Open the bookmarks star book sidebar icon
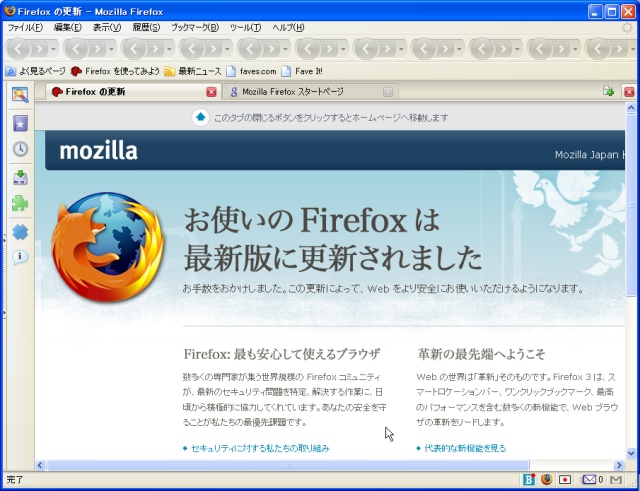Screen dimensions: 640x491 click(20, 123)
